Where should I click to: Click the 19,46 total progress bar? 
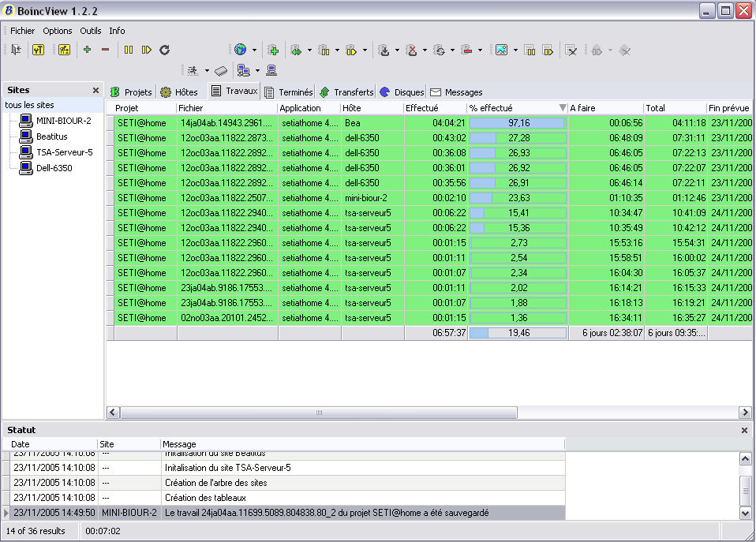pyautogui.click(x=518, y=333)
